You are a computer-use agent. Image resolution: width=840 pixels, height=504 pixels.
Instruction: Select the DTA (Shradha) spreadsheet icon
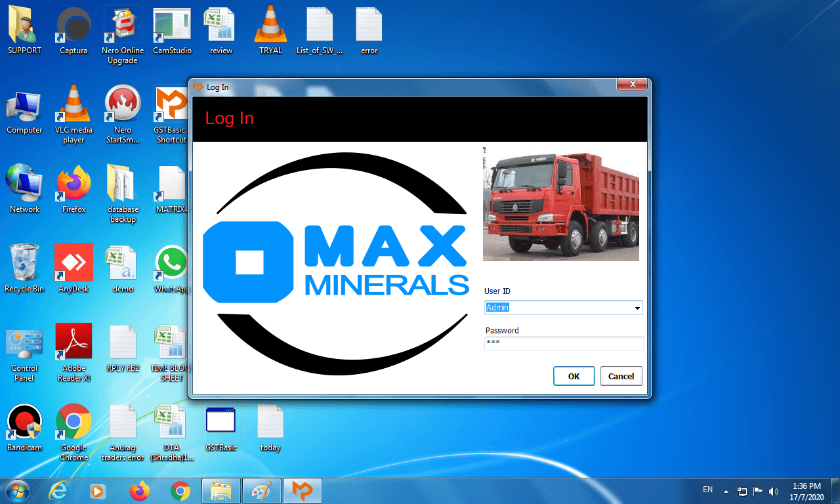coord(172,433)
